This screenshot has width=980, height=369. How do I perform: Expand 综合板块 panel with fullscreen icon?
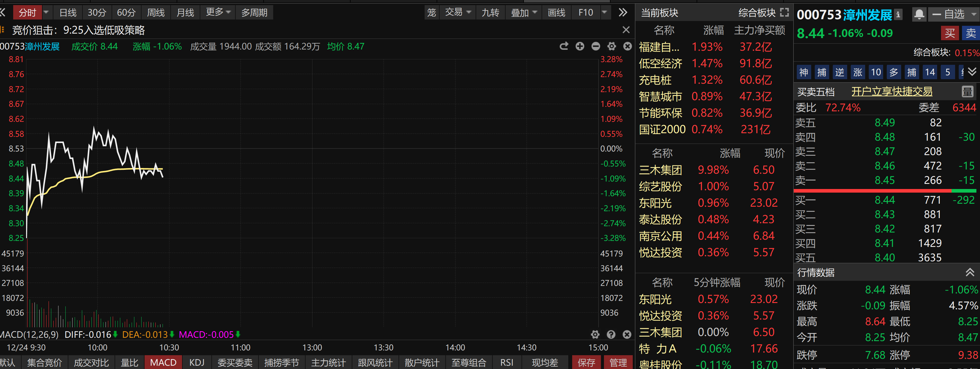784,12
